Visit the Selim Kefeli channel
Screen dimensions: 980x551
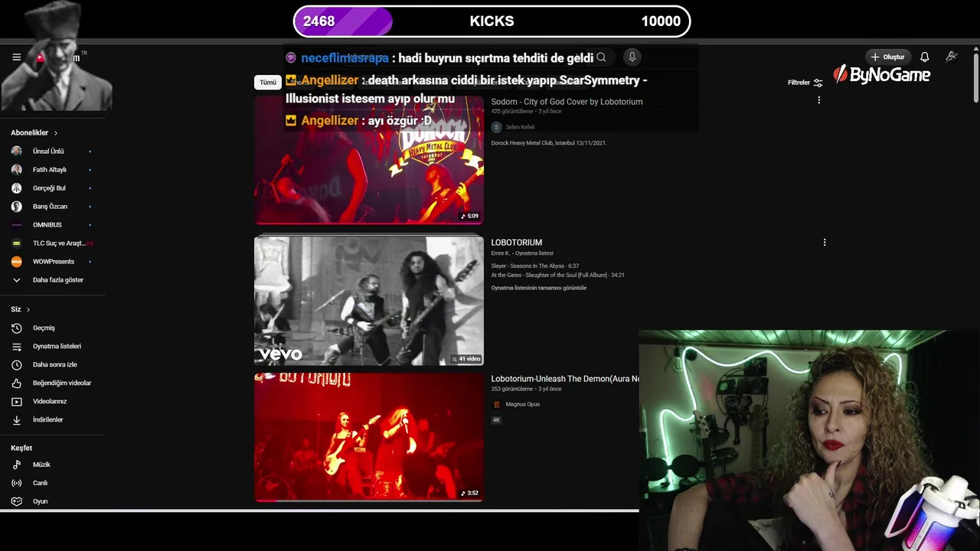[520, 127]
